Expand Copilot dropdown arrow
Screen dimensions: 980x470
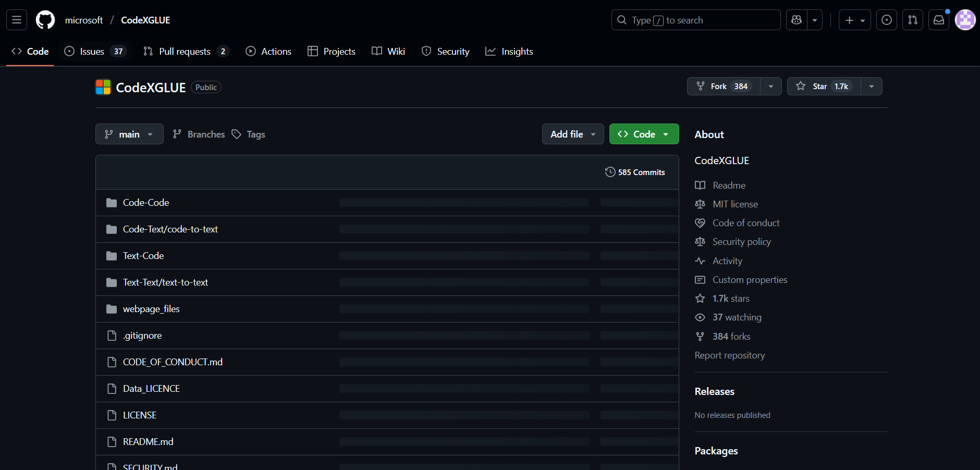click(x=815, y=20)
